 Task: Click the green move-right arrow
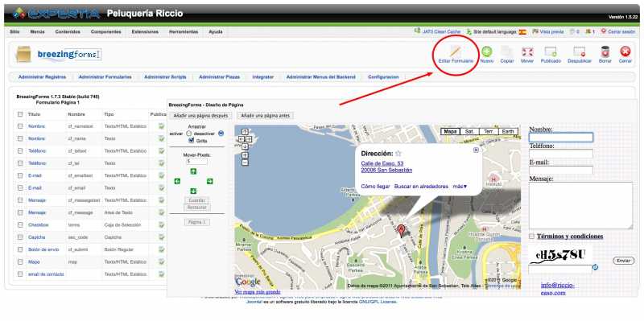209,181
